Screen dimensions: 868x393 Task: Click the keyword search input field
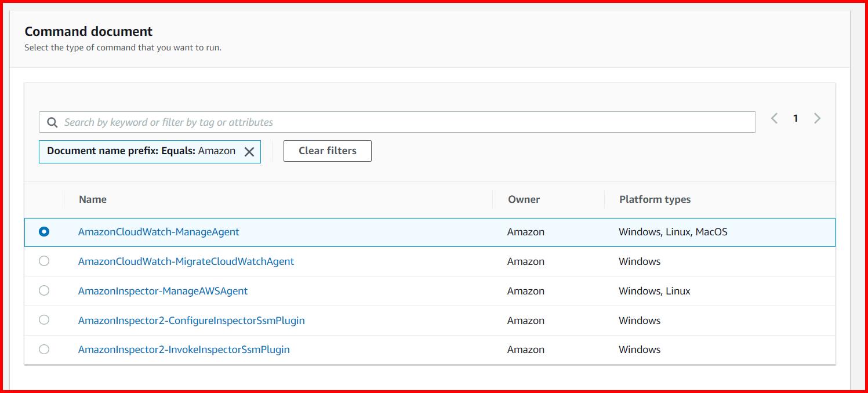point(348,122)
